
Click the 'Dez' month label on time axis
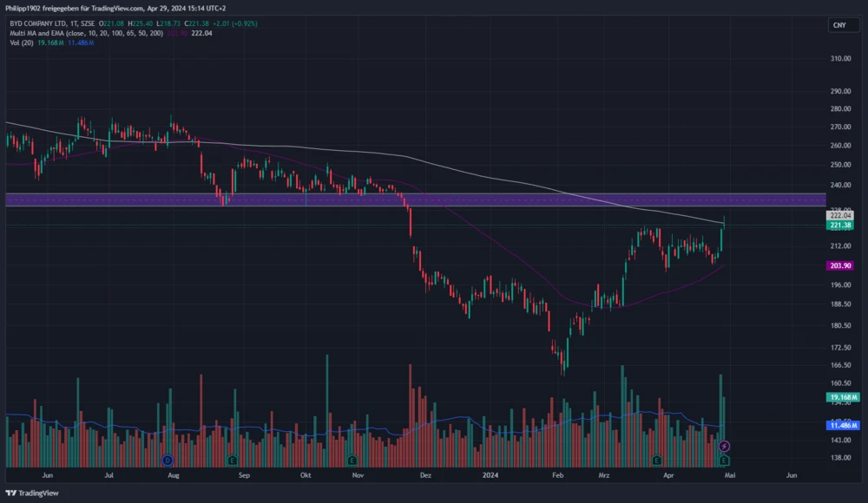point(425,475)
